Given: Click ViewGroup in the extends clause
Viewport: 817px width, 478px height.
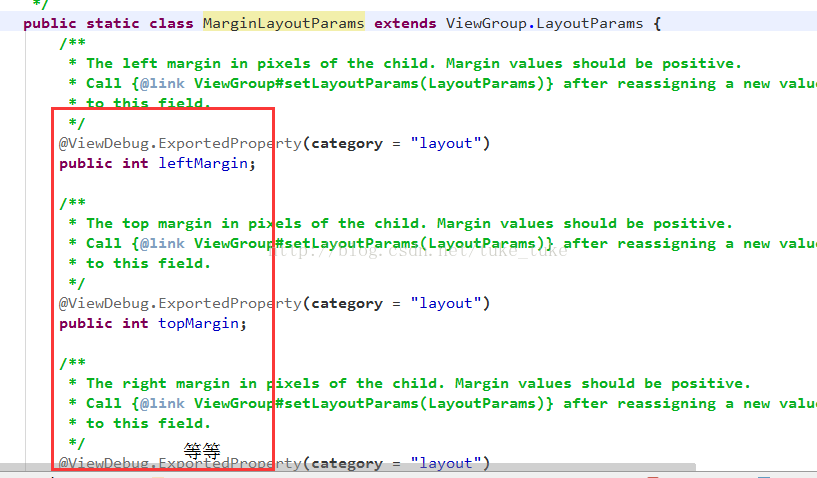Looking at the screenshot, I should pos(486,23).
